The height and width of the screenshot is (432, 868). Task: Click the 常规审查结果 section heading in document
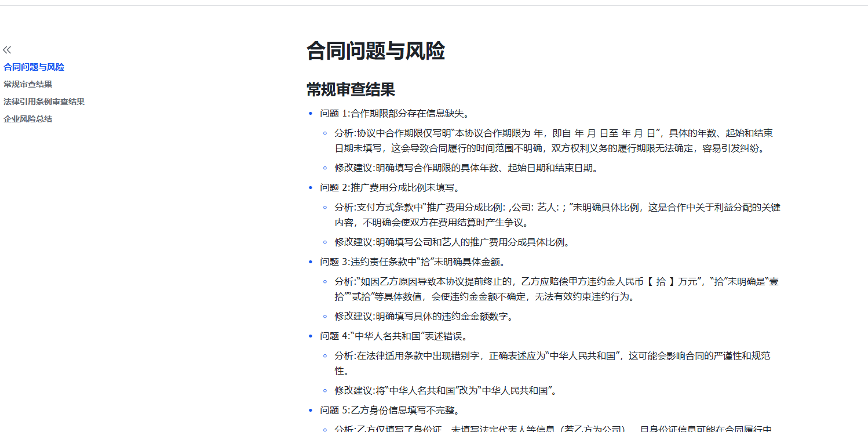tap(351, 89)
